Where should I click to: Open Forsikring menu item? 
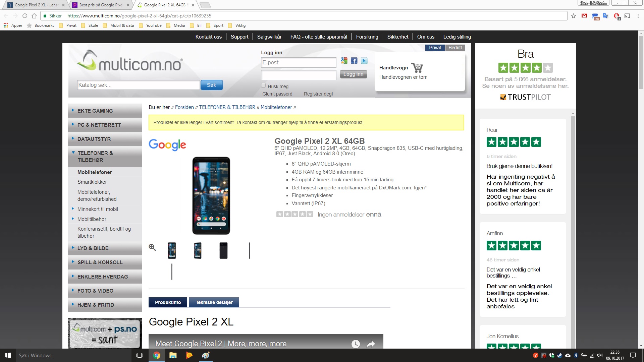coord(367,37)
